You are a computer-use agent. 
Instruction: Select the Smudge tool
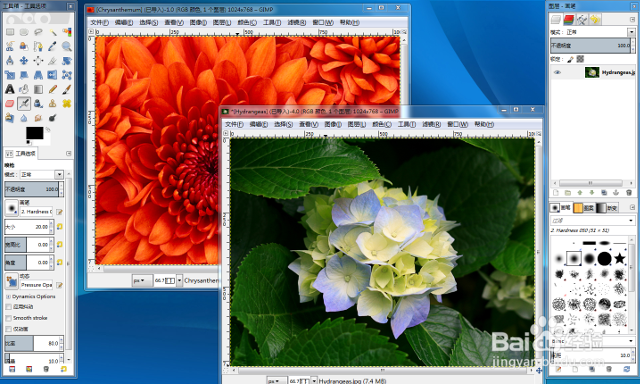[x=38, y=118]
